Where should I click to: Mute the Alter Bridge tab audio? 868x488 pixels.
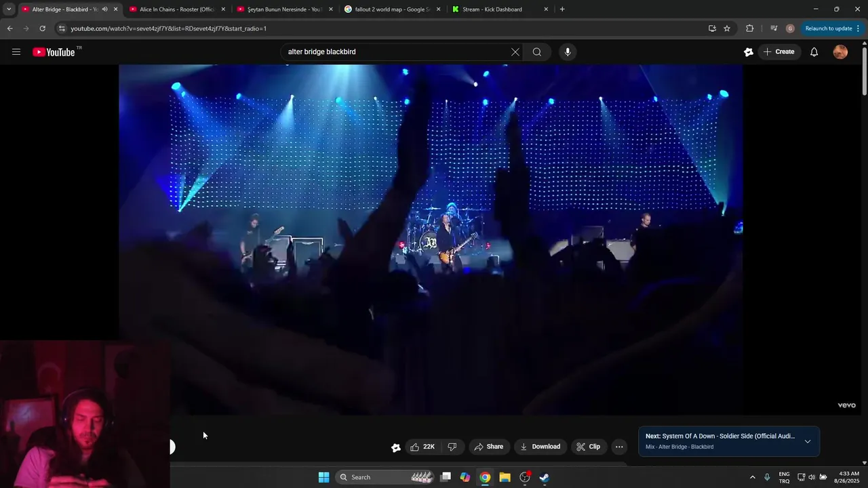click(x=104, y=9)
